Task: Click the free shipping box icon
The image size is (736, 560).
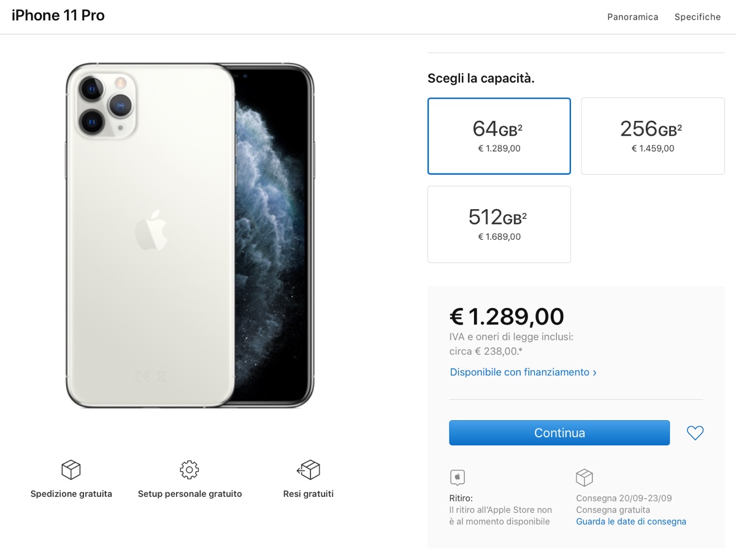Action: [71, 470]
